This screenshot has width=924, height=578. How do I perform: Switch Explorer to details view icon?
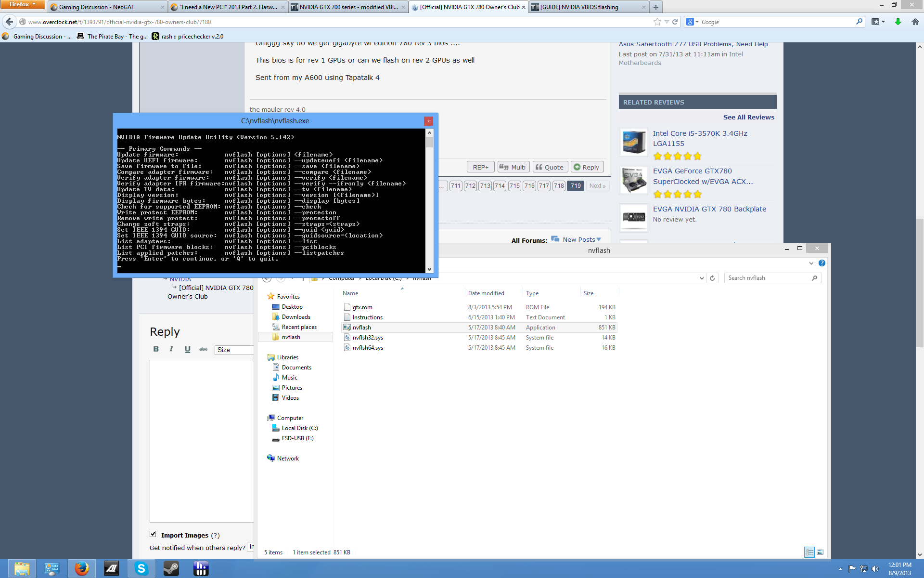(x=809, y=552)
